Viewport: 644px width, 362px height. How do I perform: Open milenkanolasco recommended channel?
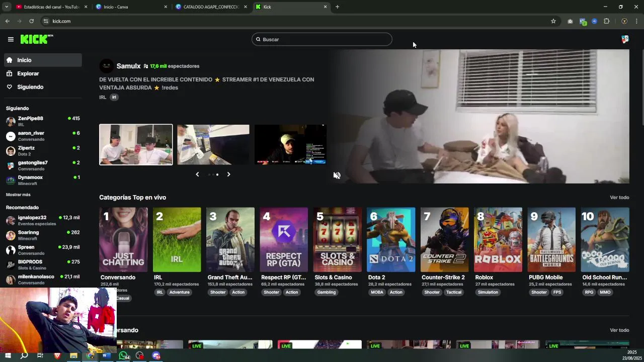tap(43, 280)
